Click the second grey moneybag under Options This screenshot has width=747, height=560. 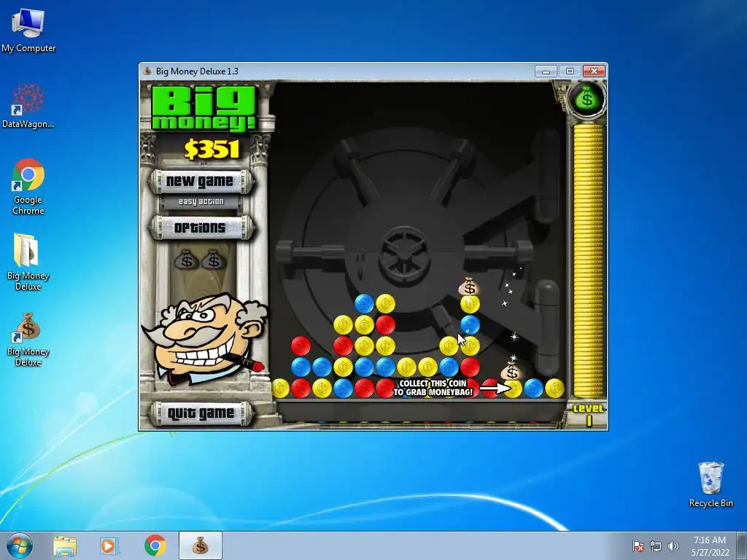tap(214, 260)
